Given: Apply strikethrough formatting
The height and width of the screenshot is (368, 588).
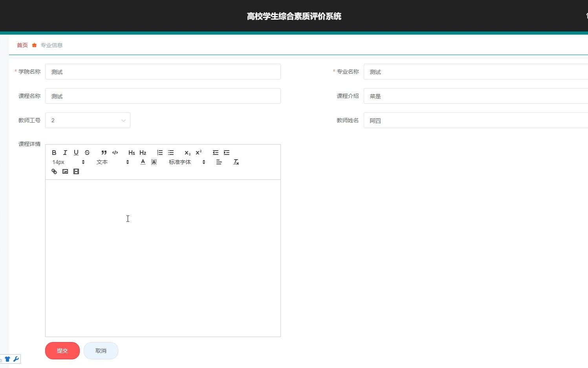Looking at the screenshot, I should (87, 153).
